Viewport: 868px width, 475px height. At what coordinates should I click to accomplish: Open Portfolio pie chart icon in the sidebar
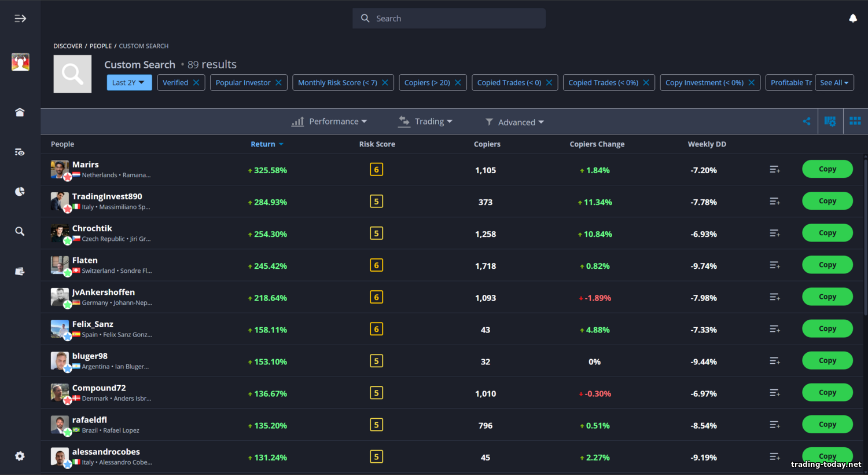pyautogui.click(x=20, y=192)
